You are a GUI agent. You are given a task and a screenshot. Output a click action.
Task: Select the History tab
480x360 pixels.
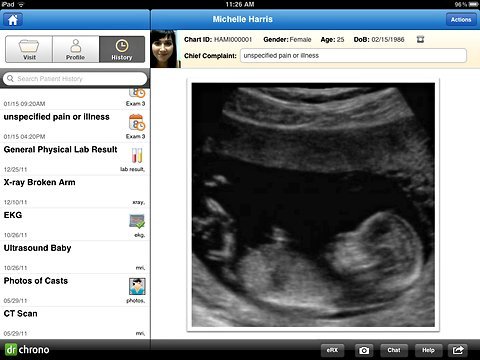[122, 49]
